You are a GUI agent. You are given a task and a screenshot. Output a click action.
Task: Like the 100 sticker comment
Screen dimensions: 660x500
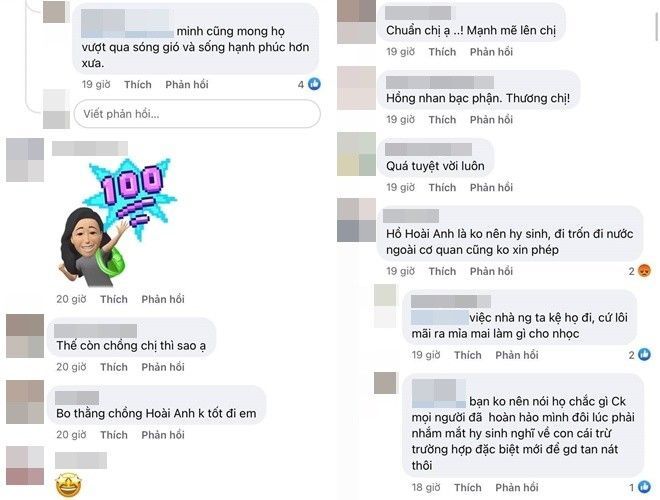tap(114, 299)
